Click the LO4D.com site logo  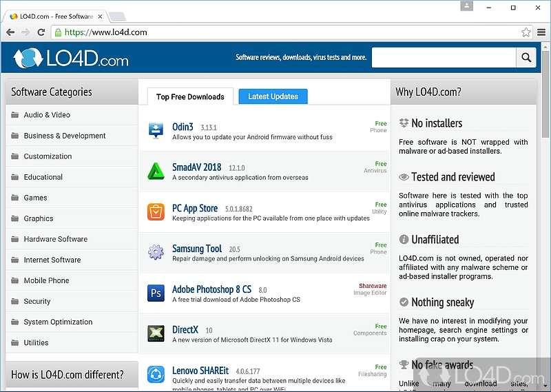click(x=71, y=59)
